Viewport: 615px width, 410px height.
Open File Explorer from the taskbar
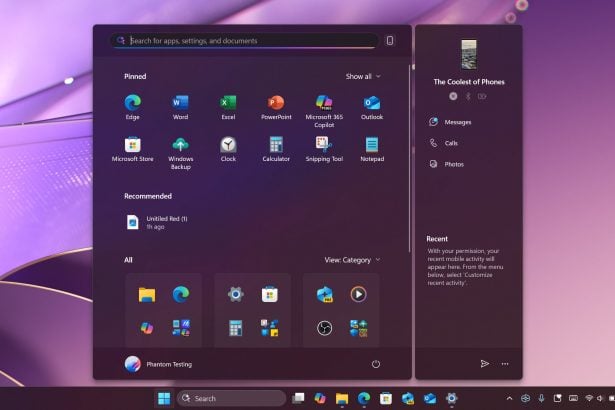click(x=342, y=399)
